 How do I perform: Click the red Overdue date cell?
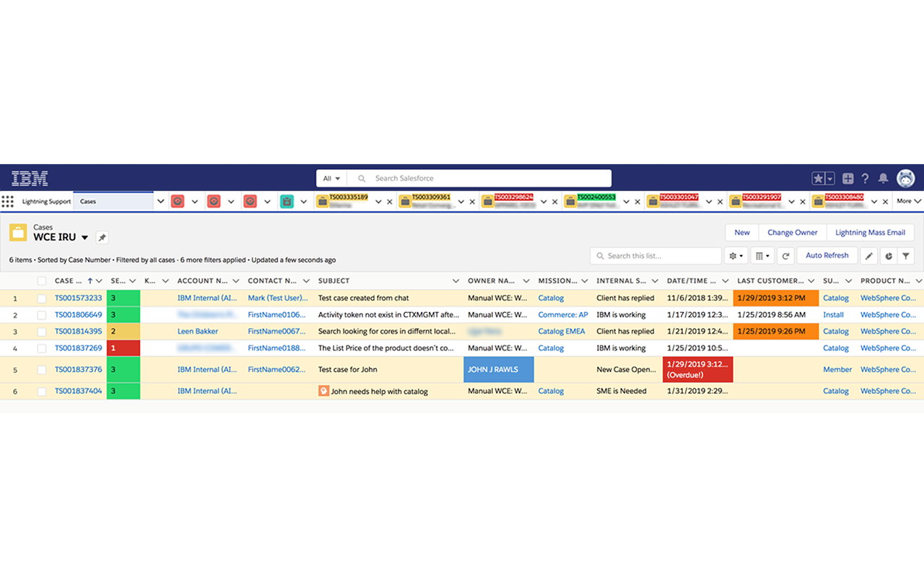click(x=698, y=370)
